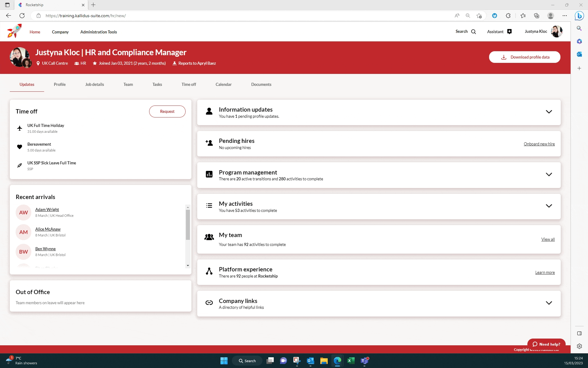Image resolution: width=588 pixels, height=368 pixels.
Task: Click the Recent arrivals scrollbar down arrow
Action: pos(188,266)
